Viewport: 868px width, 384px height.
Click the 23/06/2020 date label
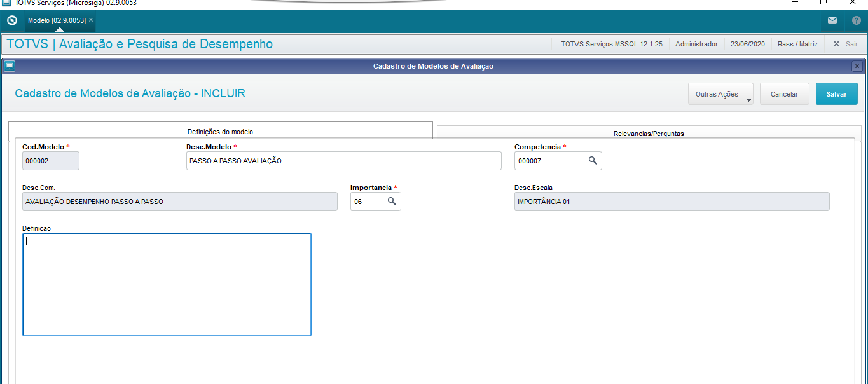(x=747, y=44)
